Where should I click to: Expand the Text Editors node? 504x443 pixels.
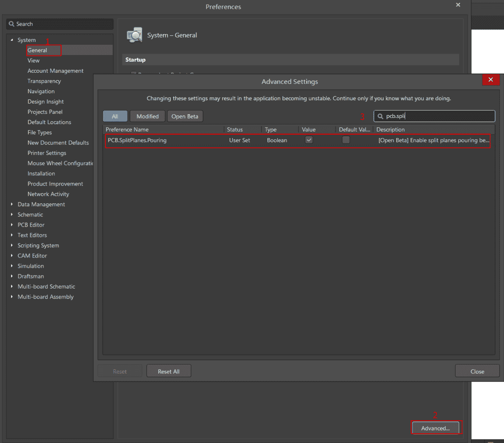tap(12, 235)
